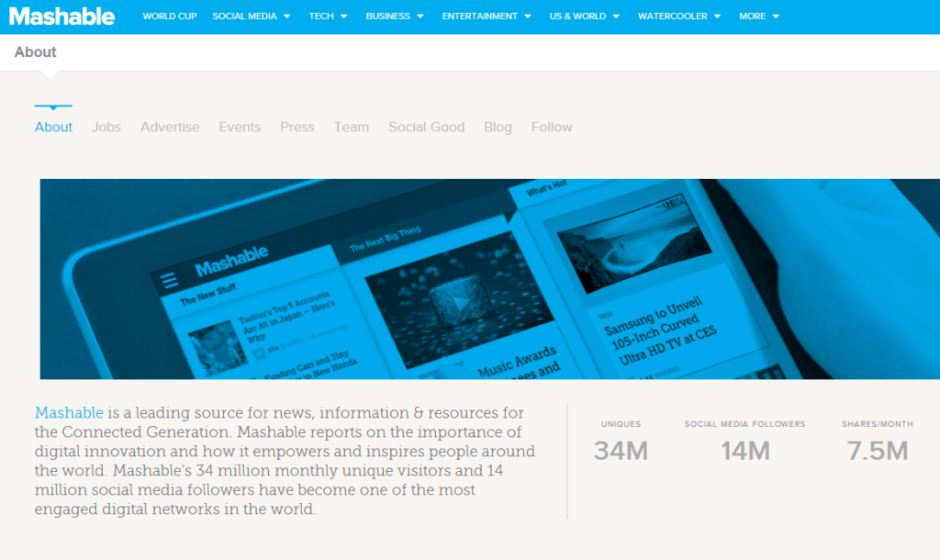Click the tablet hero banner image
940x560 pixels.
click(490, 279)
